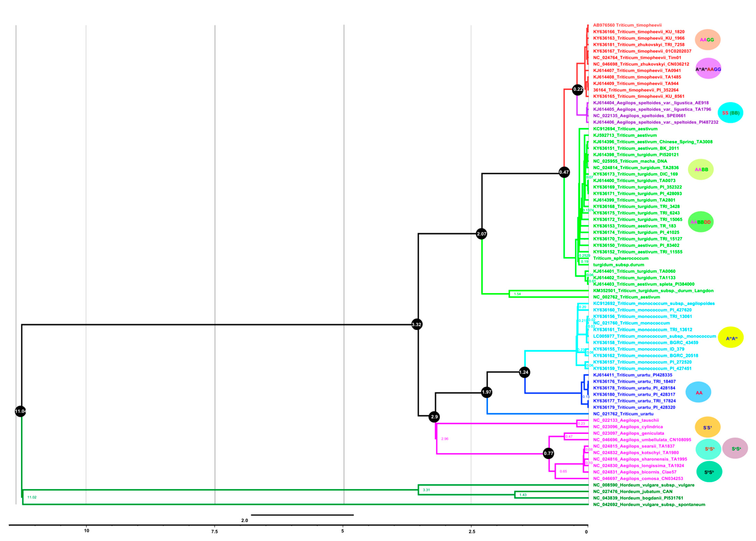Click the yellow-green AABB genome oval

pos(701,170)
